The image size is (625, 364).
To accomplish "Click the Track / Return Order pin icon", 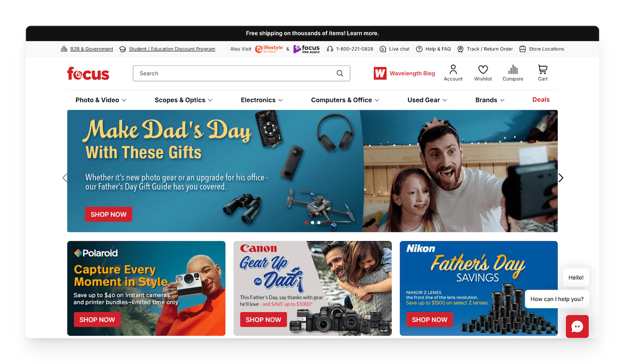I will (460, 49).
